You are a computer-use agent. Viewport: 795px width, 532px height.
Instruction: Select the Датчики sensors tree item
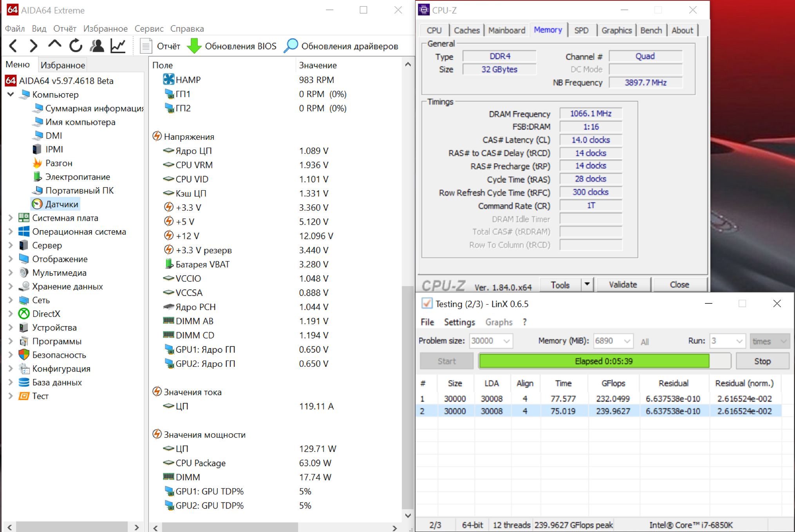tap(61, 204)
